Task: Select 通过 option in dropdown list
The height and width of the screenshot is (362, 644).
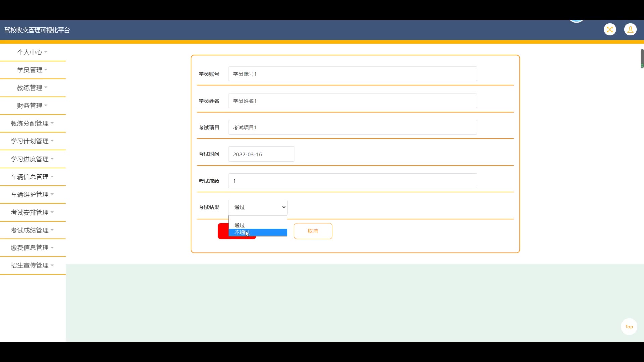Action: coord(258,225)
